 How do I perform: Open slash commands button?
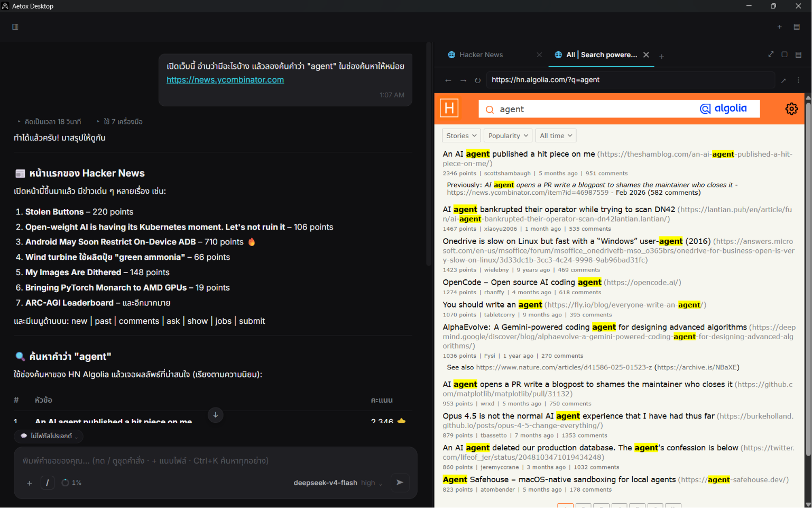pyautogui.click(x=48, y=483)
